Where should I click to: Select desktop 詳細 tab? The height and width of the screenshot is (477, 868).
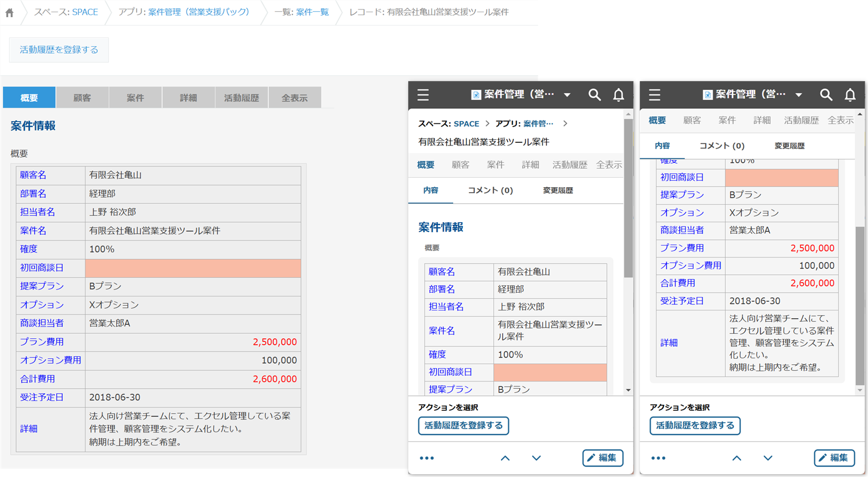pos(188,98)
